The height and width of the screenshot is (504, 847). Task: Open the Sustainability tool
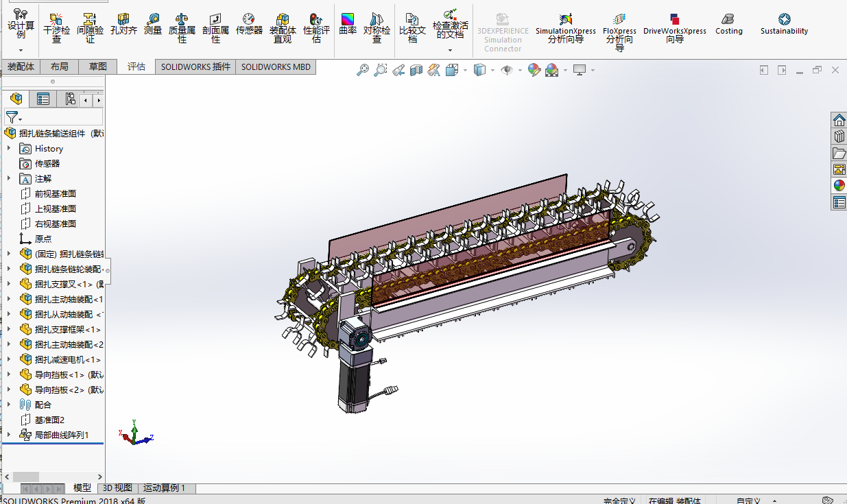coord(784,24)
